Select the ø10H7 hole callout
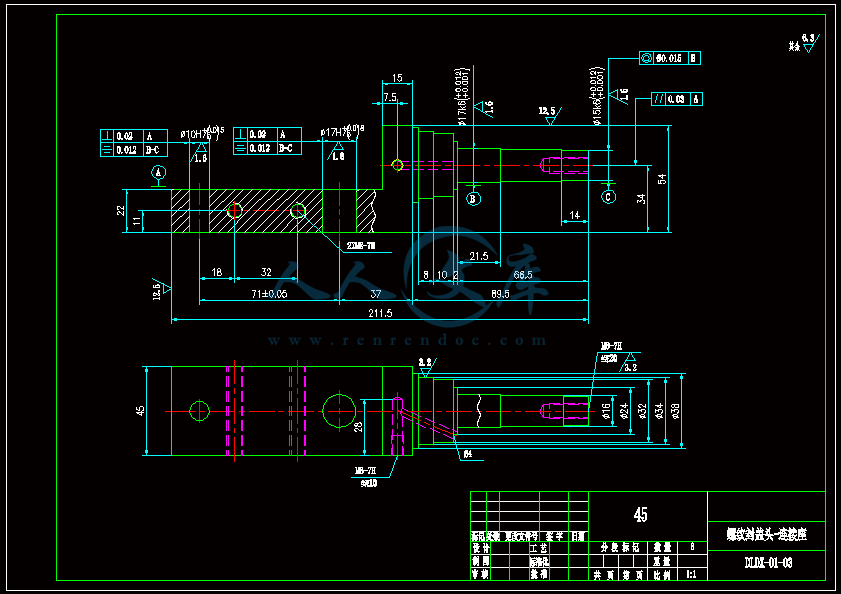 point(202,132)
